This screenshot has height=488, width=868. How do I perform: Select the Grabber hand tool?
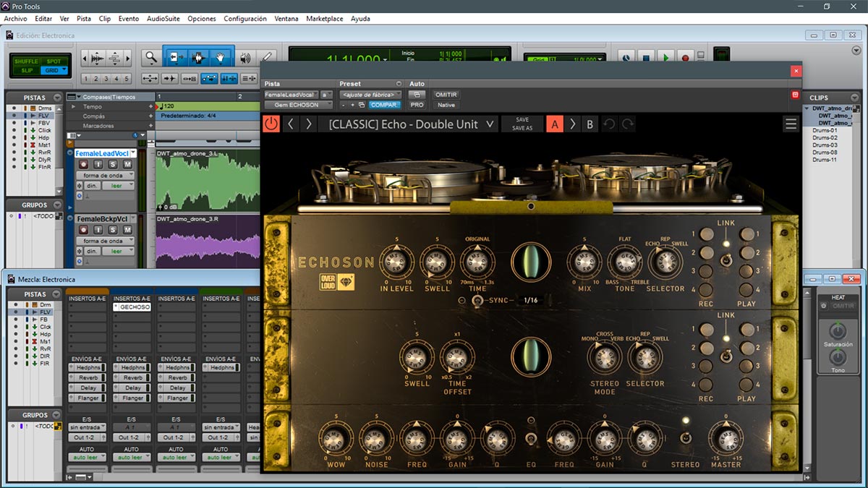[221, 58]
